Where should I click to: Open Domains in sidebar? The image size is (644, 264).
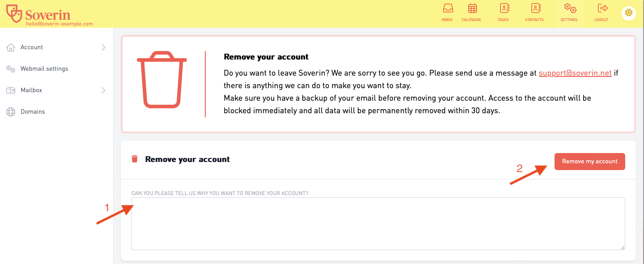click(33, 112)
